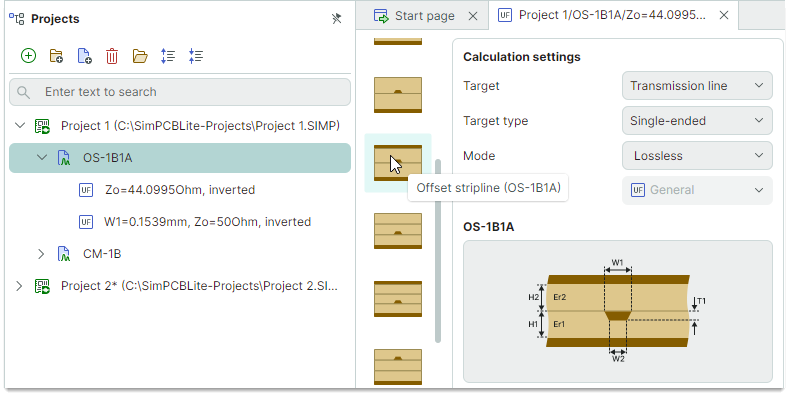Select thumbnail with dark top and bottom planes
This screenshot has height=397, width=790.
click(398, 299)
